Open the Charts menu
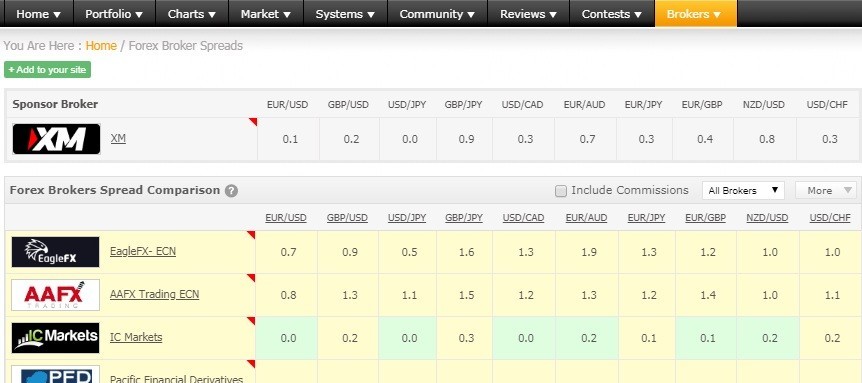Screen dimensions: 862x383 point(192,14)
